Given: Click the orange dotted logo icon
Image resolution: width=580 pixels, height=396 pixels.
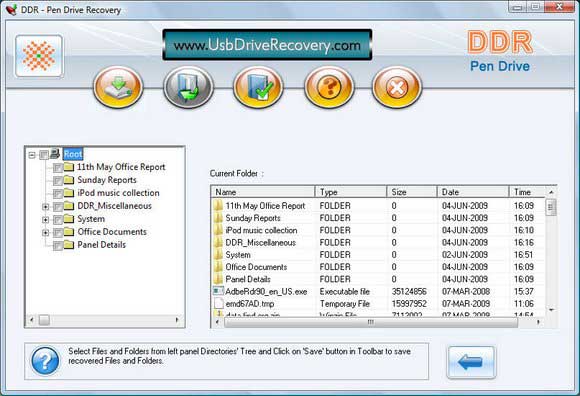Looking at the screenshot, I should 39,56.
